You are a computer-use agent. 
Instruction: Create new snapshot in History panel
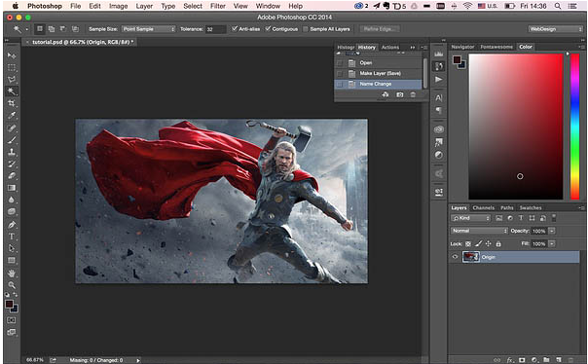tap(400, 94)
